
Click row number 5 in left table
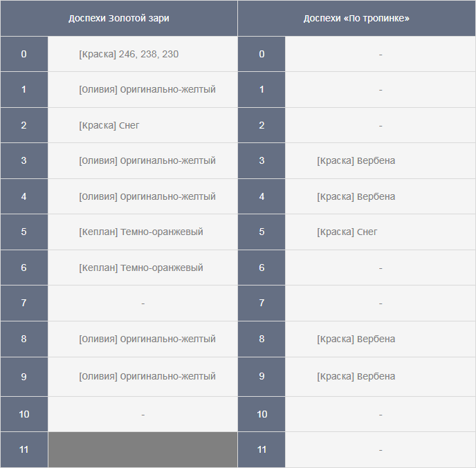pos(24,232)
